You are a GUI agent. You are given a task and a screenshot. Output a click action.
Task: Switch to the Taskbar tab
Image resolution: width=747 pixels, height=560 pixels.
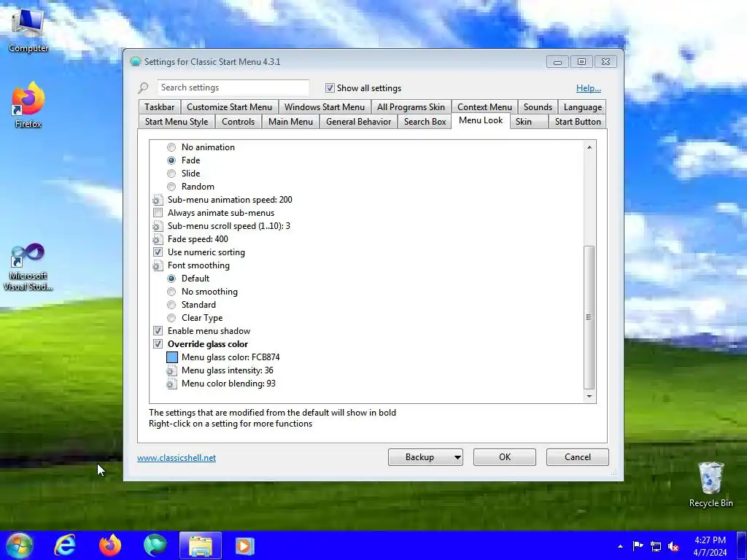[160, 107]
